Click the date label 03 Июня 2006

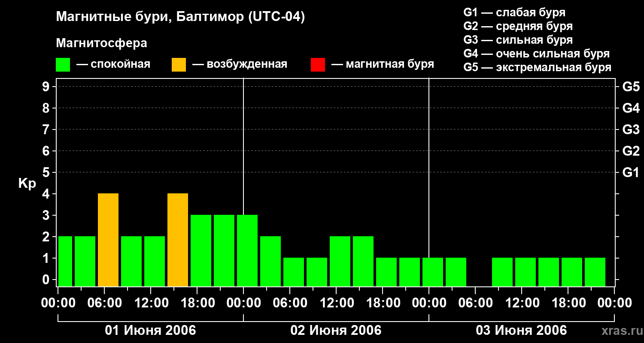pyautogui.click(x=522, y=331)
